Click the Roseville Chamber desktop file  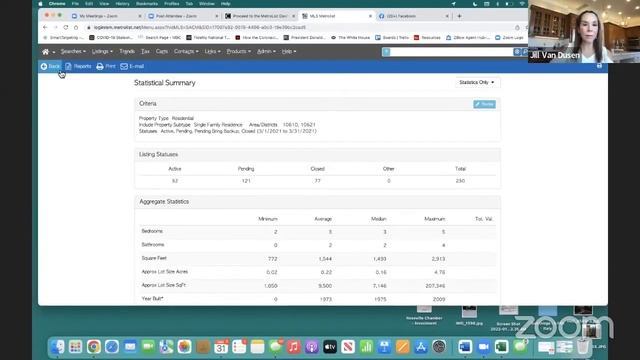(x=424, y=316)
